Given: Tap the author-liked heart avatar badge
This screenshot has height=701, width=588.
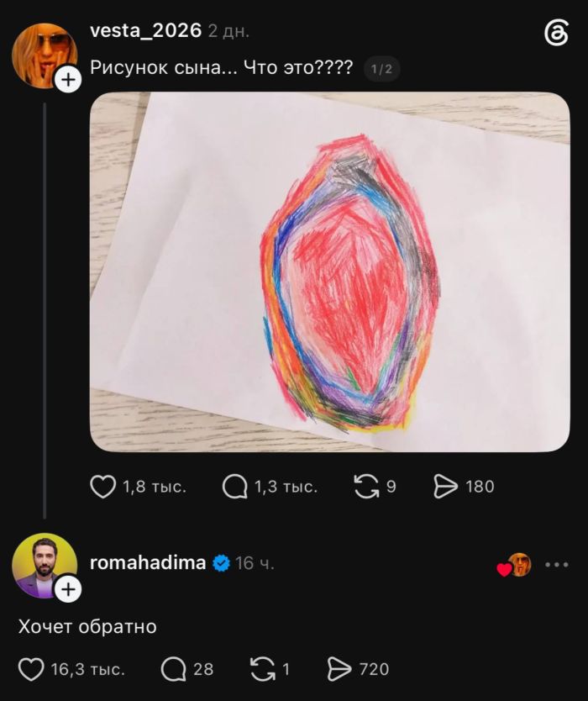Looking at the screenshot, I should click(x=515, y=565).
